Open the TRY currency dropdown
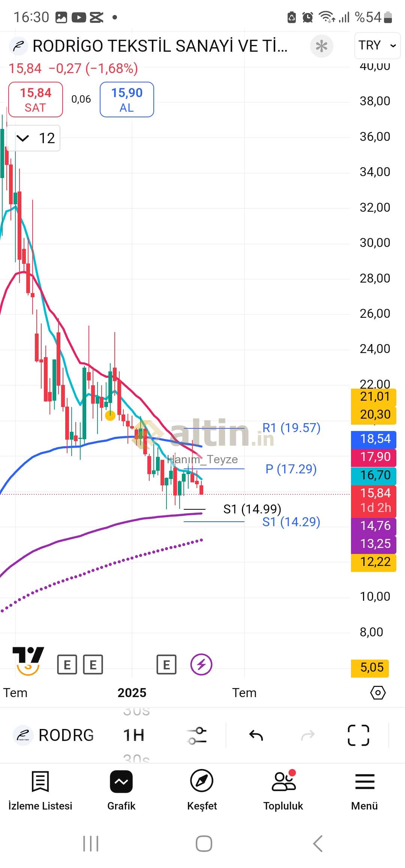 click(x=377, y=45)
